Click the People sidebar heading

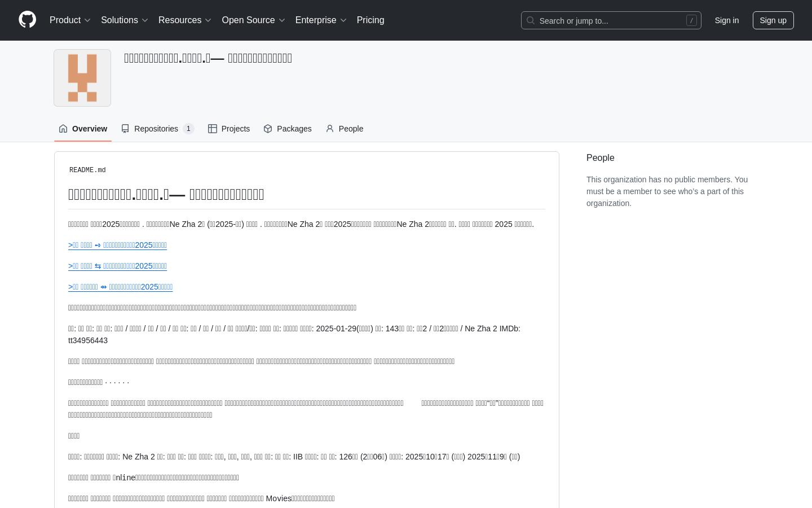pyautogui.click(x=601, y=158)
